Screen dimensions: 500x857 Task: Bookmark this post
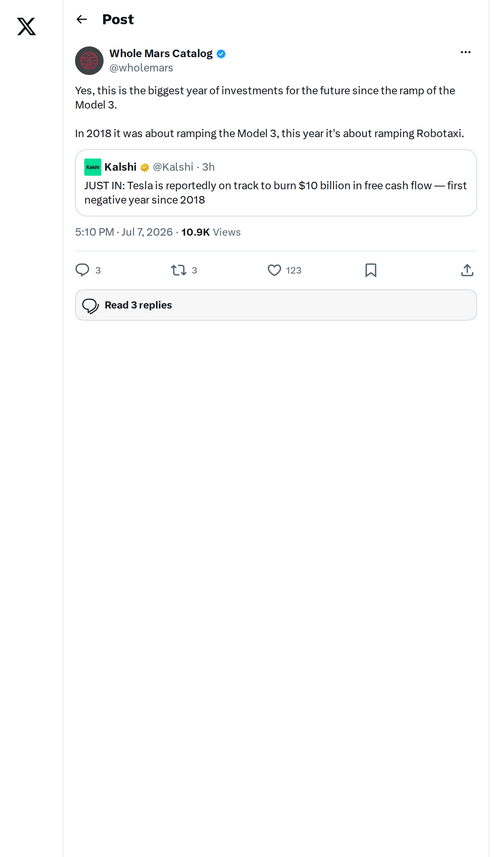(x=370, y=270)
